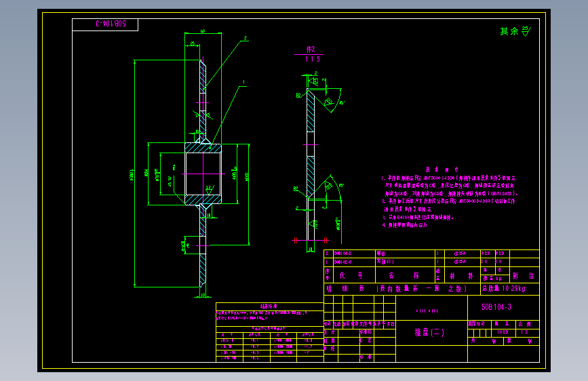Click balloon number 2 leader label
The height and width of the screenshot is (381, 588).
pos(246,38)
